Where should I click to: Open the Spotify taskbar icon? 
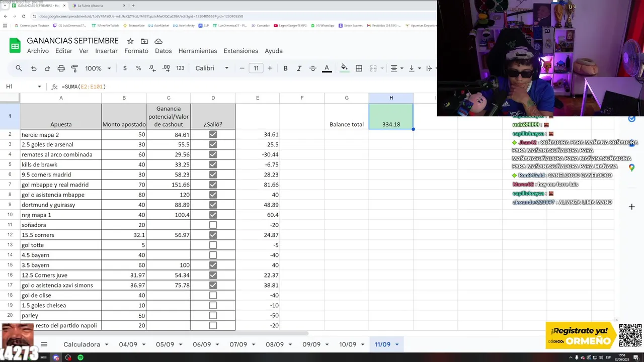[80, 357]
